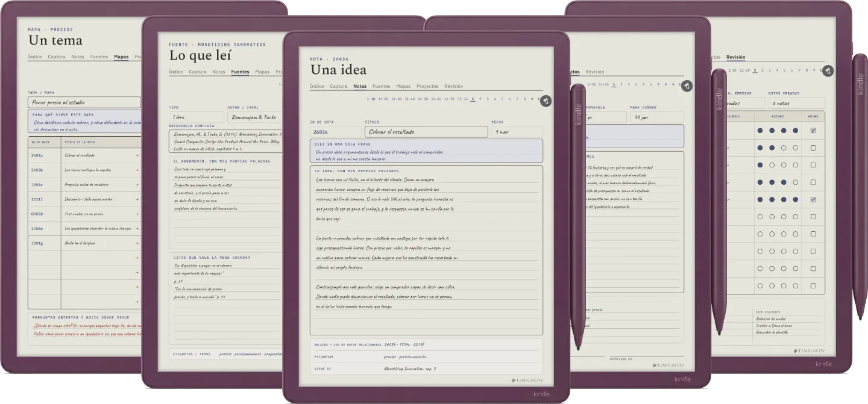Select Fuentes tab on Lo que leí page
This screenshot has width=868, height=404.
pos(241,72)
